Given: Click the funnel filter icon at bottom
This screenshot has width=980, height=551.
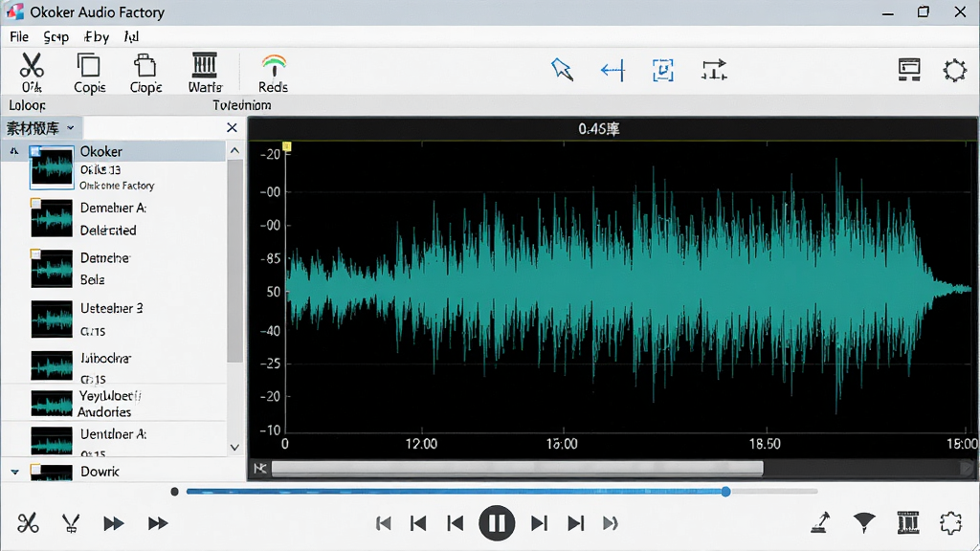Looking at the screenshot, I should pos(864,523).
